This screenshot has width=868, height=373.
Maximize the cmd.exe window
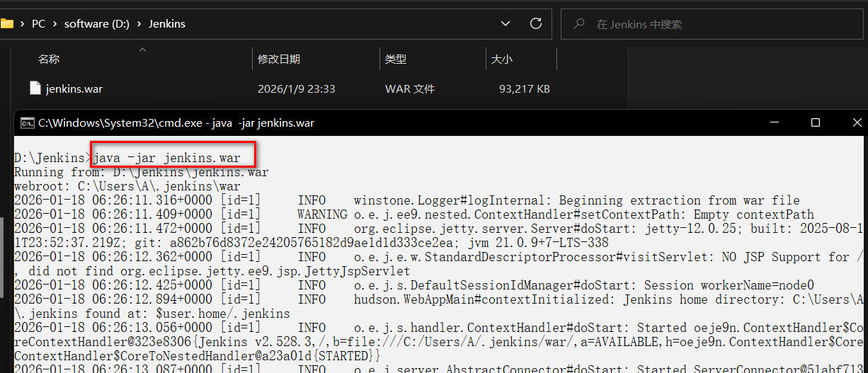816,122
